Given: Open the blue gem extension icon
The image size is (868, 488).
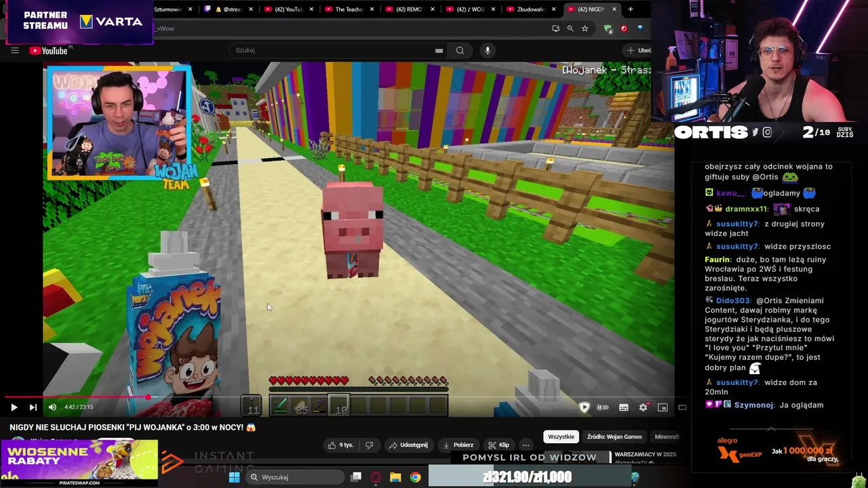Looking at the screenshot, I should (639, 28).
